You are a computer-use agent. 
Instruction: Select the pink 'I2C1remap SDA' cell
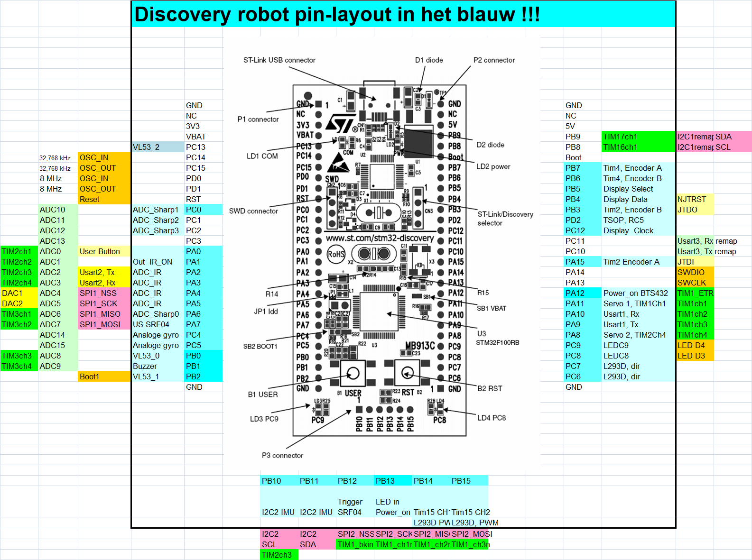[x=714, y=137]
